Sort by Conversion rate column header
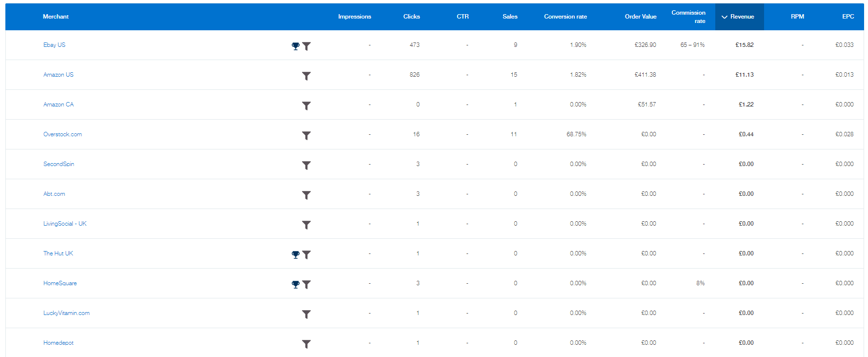Screen dimensions: 868x357 (x=565, y=17)
